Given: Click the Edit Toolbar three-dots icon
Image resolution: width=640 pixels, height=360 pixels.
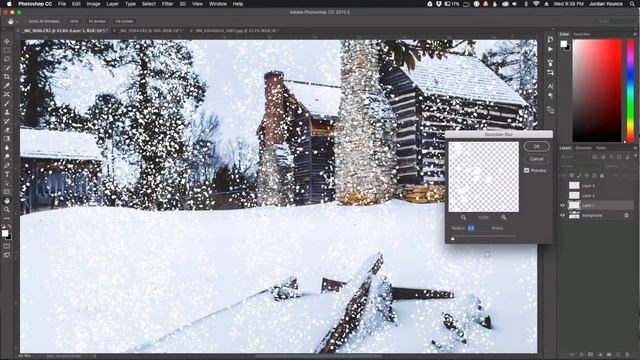Looking at the screenshot, I should pyautogui.click(x=7, y=218).
